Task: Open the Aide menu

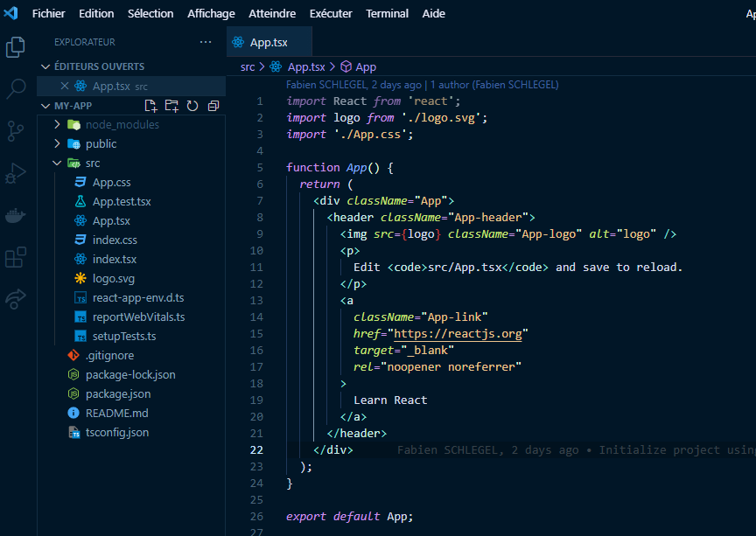Action: 433,13
